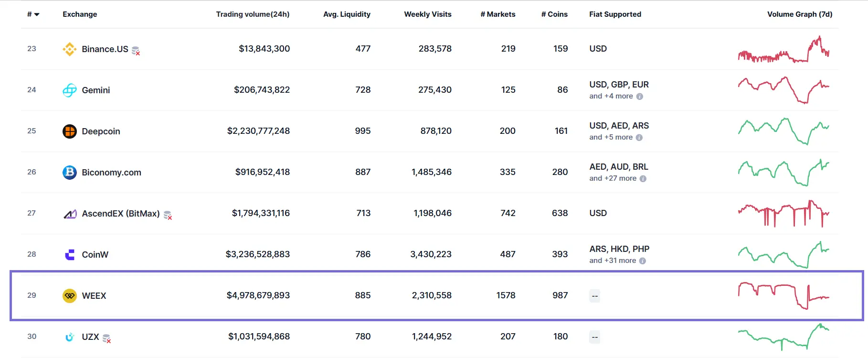Screen dimensions: 868x359
Task: Click info icon next to Biconomy's +27 more
Action: click(x=643, y=179)
